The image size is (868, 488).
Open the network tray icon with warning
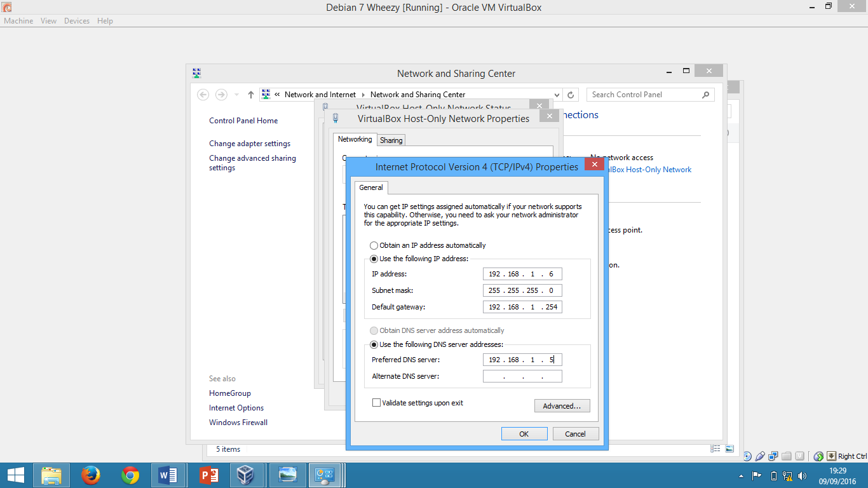787,475
